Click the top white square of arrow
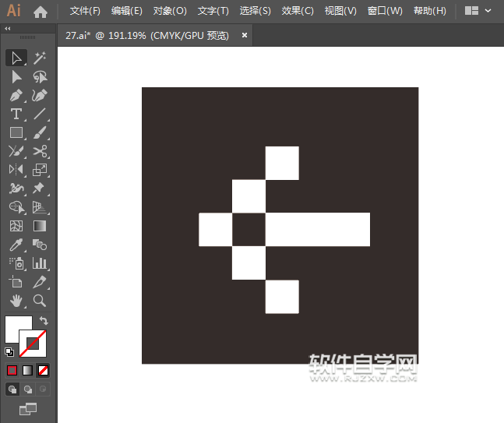The height and width of the screenshot is (423, 504). [282, 163]
